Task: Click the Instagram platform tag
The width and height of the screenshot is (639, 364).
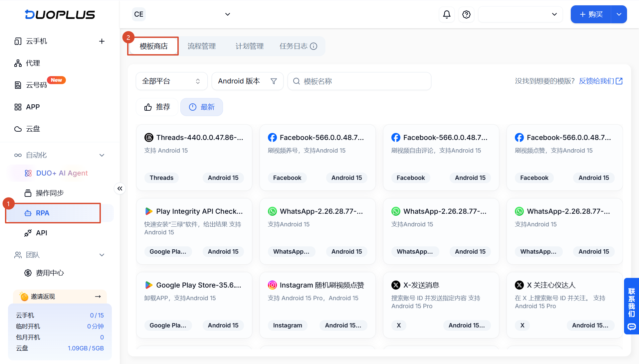Action: [288, 325]
